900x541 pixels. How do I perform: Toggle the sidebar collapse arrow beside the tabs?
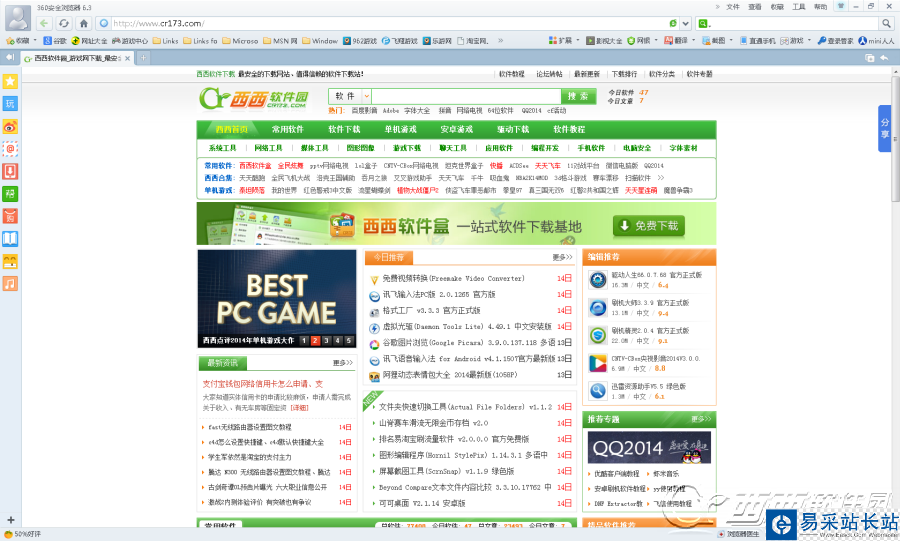pyautogui.click(x=10, y=57)
